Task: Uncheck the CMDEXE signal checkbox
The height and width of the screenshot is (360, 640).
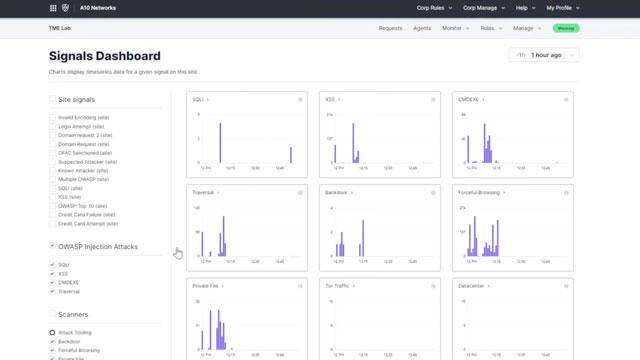Action: (52, 282)
